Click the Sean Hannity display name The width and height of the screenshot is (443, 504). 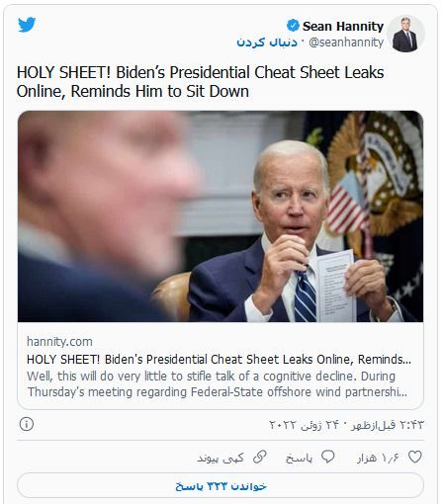pos(343,26)
